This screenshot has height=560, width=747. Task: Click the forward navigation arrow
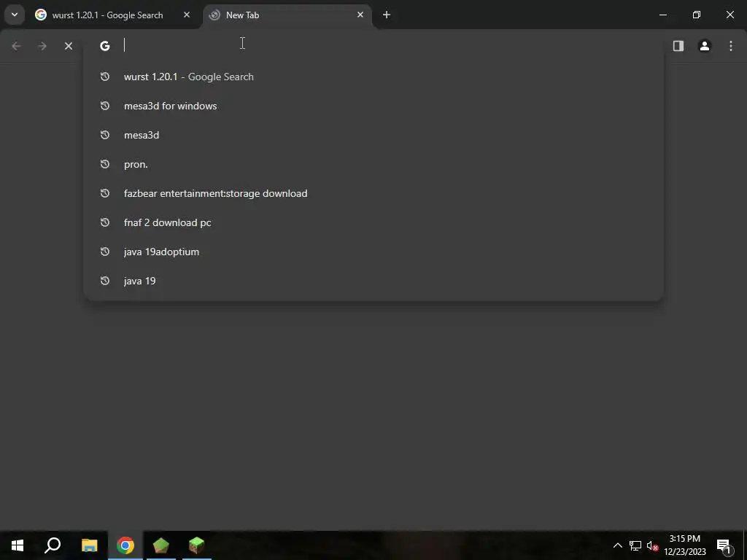click(x=42, y=46)
